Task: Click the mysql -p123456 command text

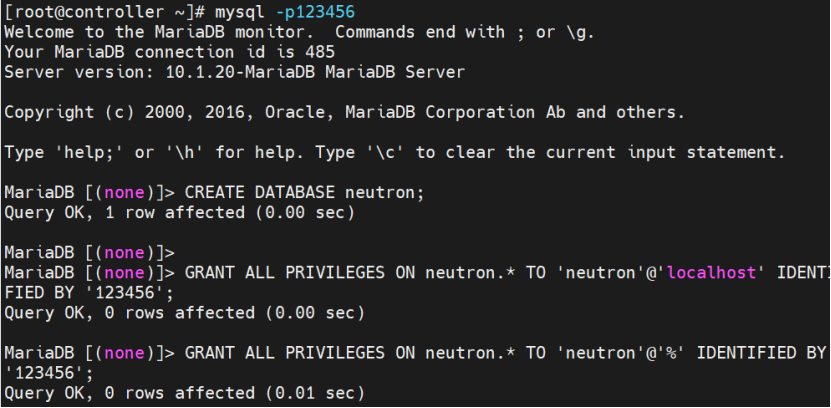Action: click(x=285, y=12)
